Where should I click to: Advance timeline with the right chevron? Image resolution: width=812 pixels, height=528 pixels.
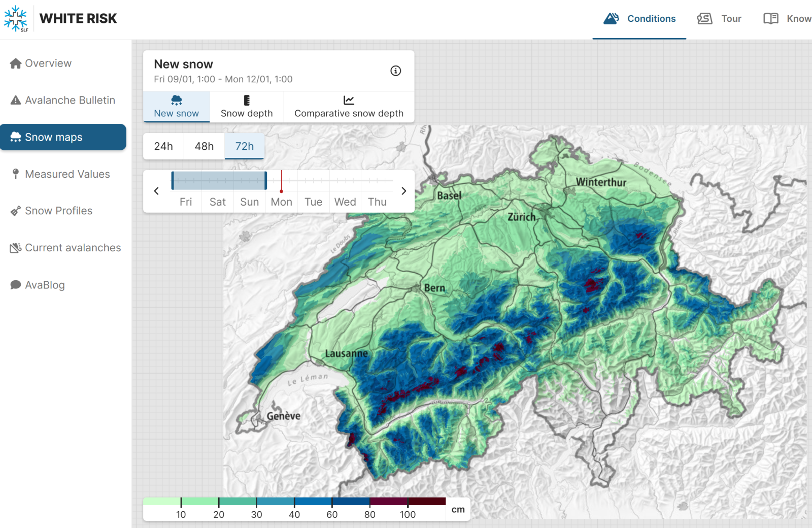pyautogui.click(x=403, y=191)
